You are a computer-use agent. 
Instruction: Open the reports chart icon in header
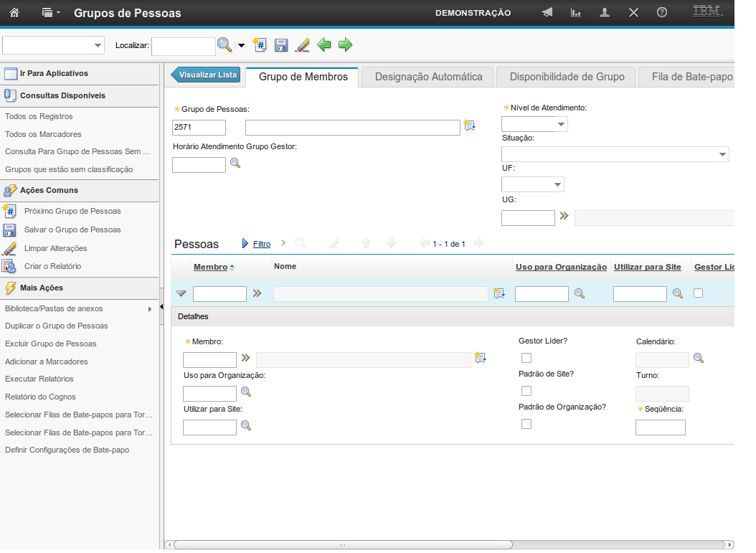[575, 13]
